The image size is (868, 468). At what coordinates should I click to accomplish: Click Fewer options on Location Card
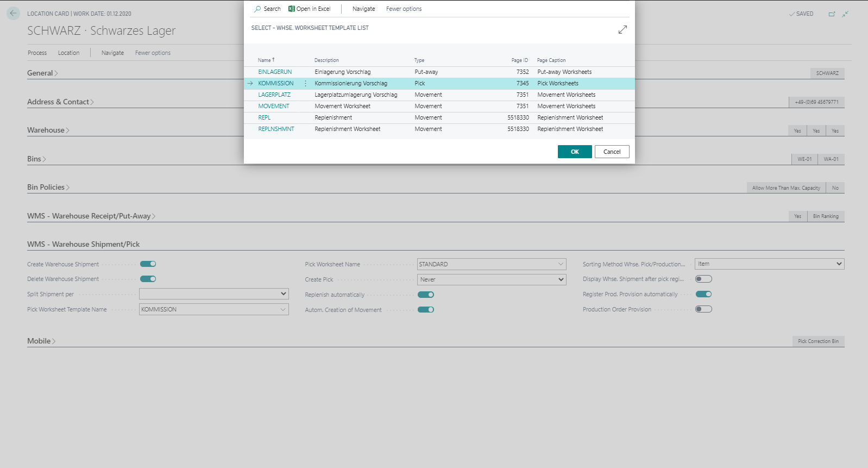[x=153, y=53]
